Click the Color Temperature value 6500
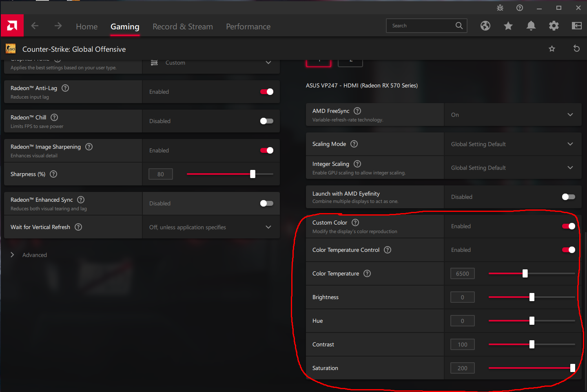 point(463,273)
